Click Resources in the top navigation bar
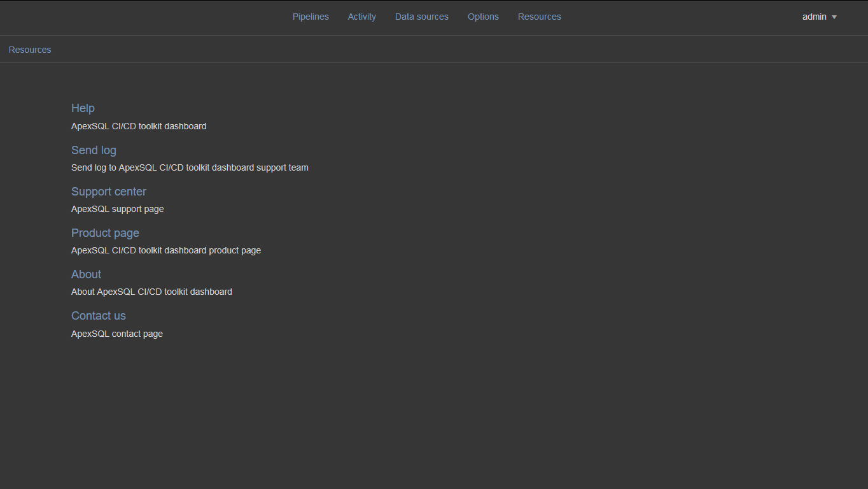The width and height of the screenshot is (868, 489). tap(539, 17)
